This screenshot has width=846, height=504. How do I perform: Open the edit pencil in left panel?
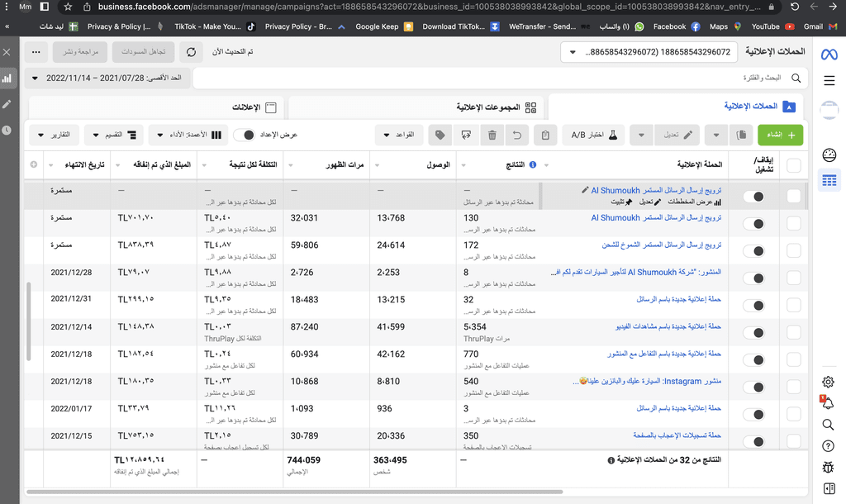tap(7, 104)
